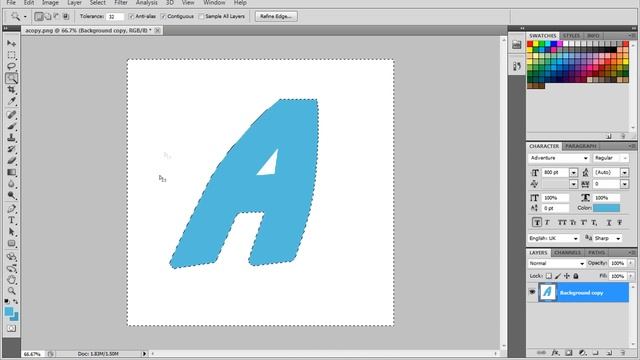Toggle Quick Mask mode
Screen dimensions: 640x360
coord(11,329)
